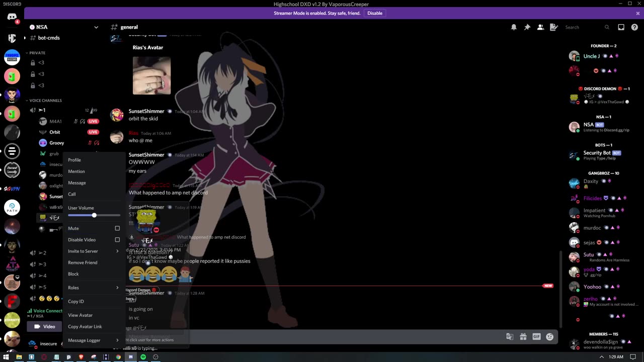Viewport: 644px width, 362px height.
Task: Open the GGVPN server icon
Action: pos(12,189)
